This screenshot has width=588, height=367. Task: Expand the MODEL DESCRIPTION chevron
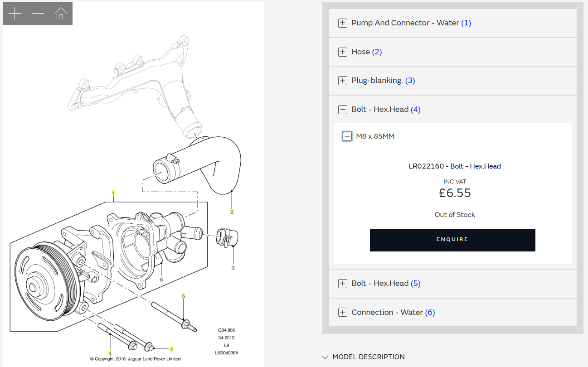325,357
